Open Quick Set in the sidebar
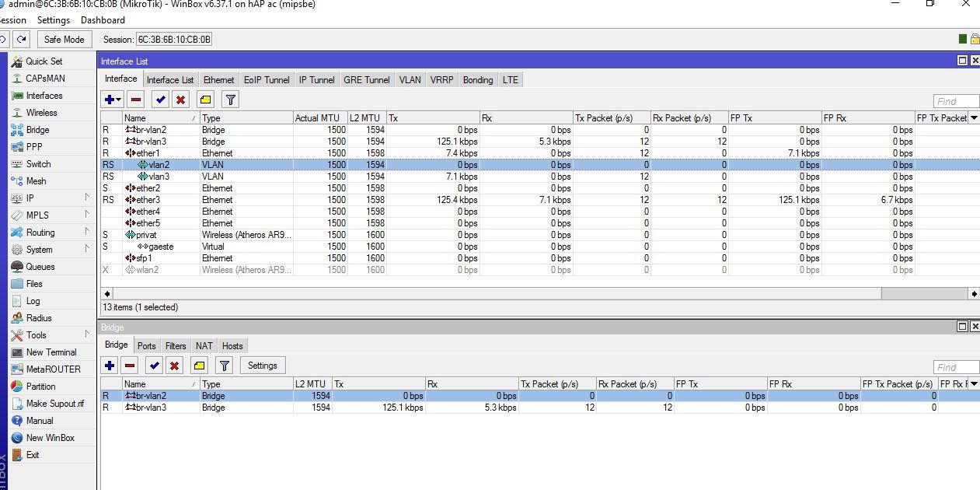Viewport: 980px width, 490px height. tap(44, 61)
